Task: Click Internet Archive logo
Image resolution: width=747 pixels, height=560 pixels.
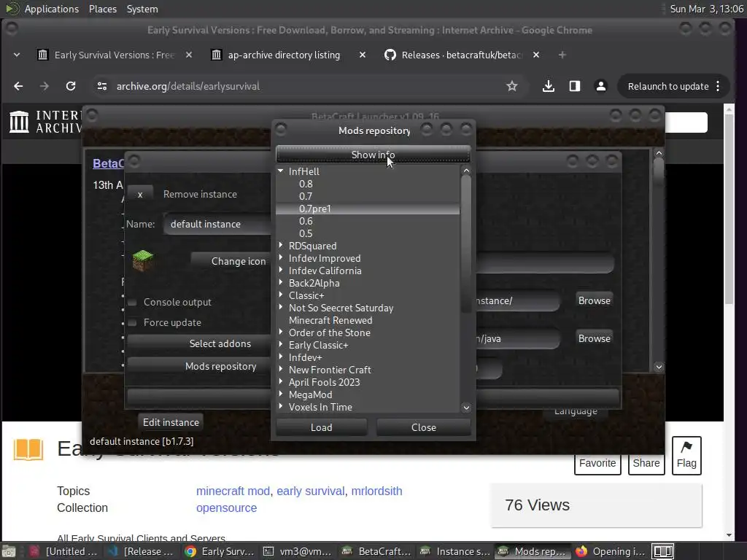Action: pyautogui.click(x=45, y=122)
